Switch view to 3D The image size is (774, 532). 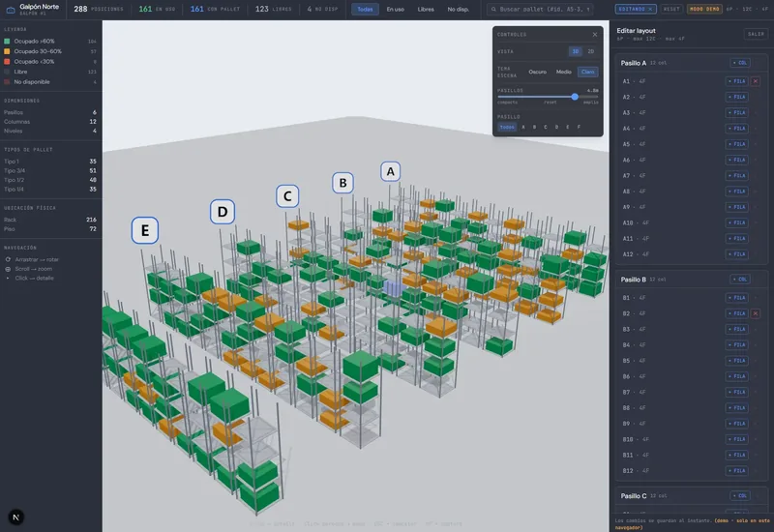575,51
